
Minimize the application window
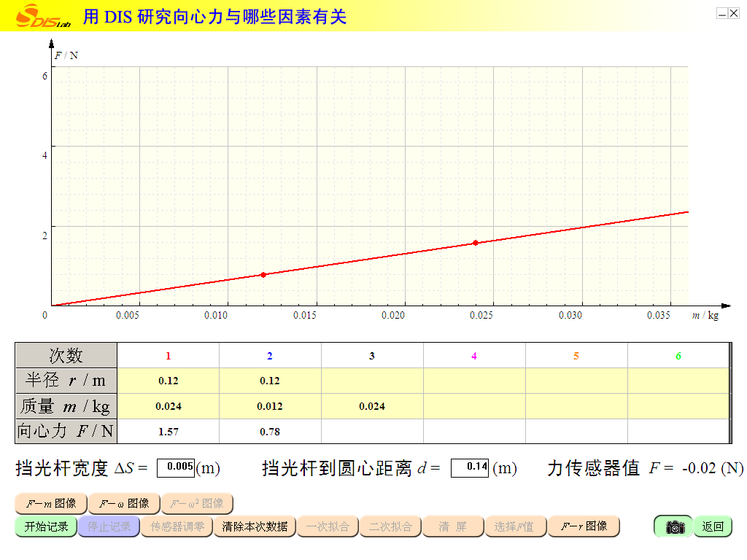(721, 13)
